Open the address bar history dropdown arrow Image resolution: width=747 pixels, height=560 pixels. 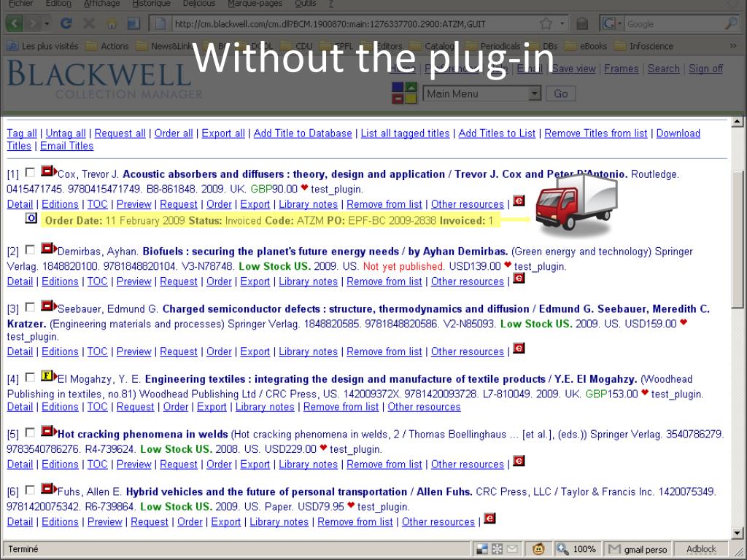[x=562, y=23]
